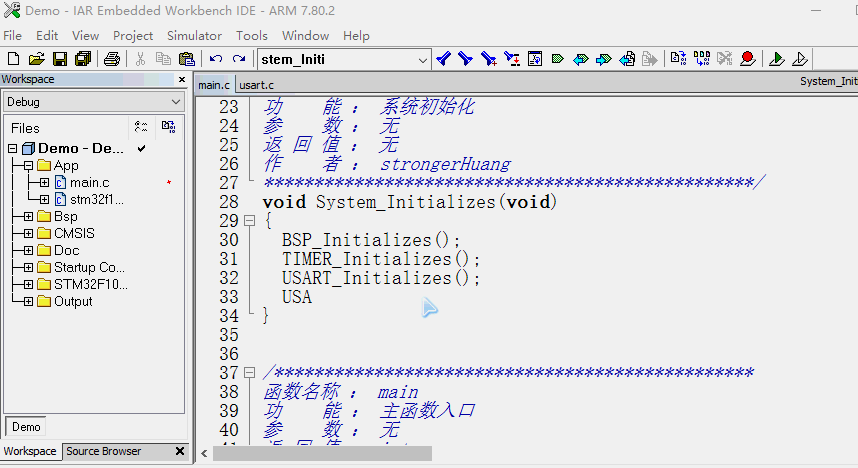
Task: Collapse function fold marker at line 29
Action: 250,221
